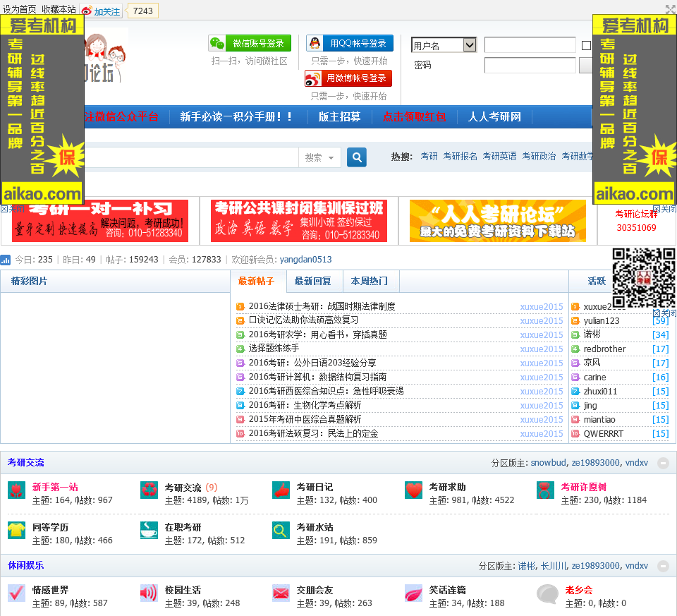Click the blue magnifier search button
677x616 pixels.
357,157
